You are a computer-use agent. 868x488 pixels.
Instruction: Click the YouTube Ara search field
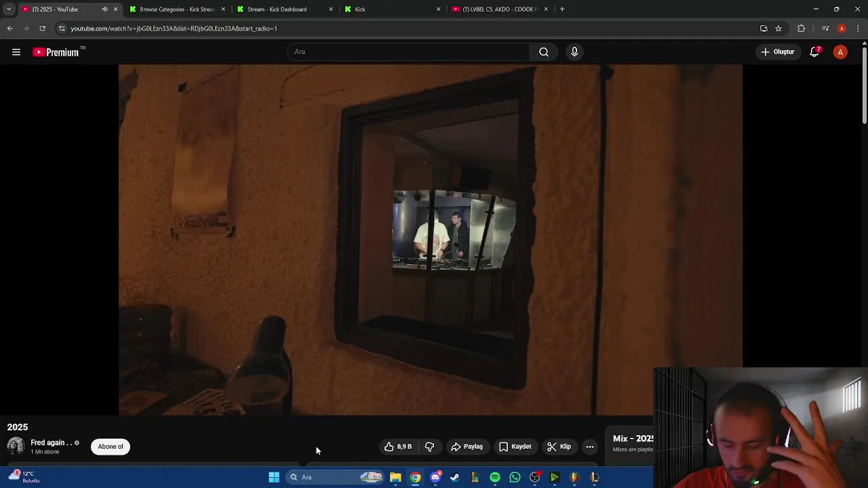(409, 52)
